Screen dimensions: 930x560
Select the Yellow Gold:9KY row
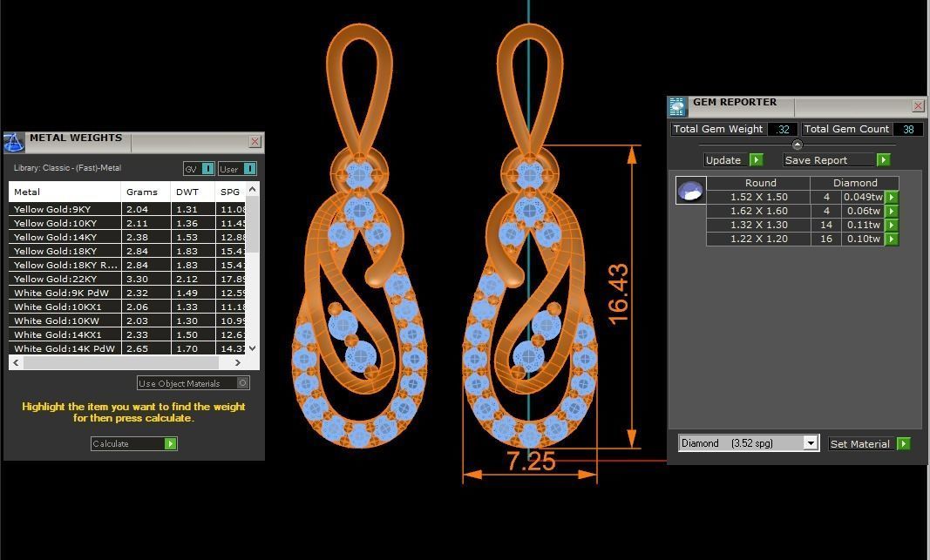tap(127, 209)
